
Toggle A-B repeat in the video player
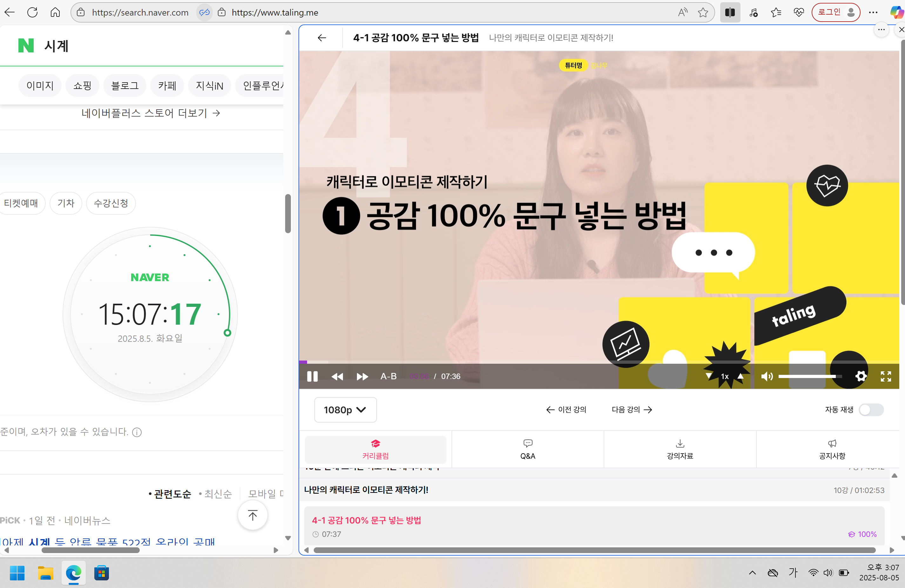[x=388, y=376]
